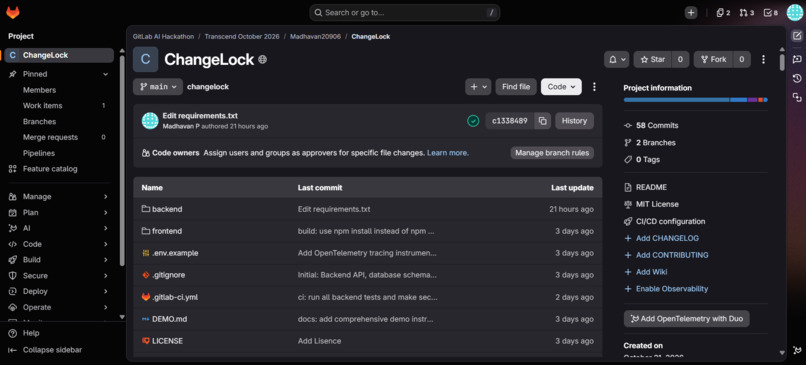Open Madhavan20906 breadcrumb link

(315, 36)
